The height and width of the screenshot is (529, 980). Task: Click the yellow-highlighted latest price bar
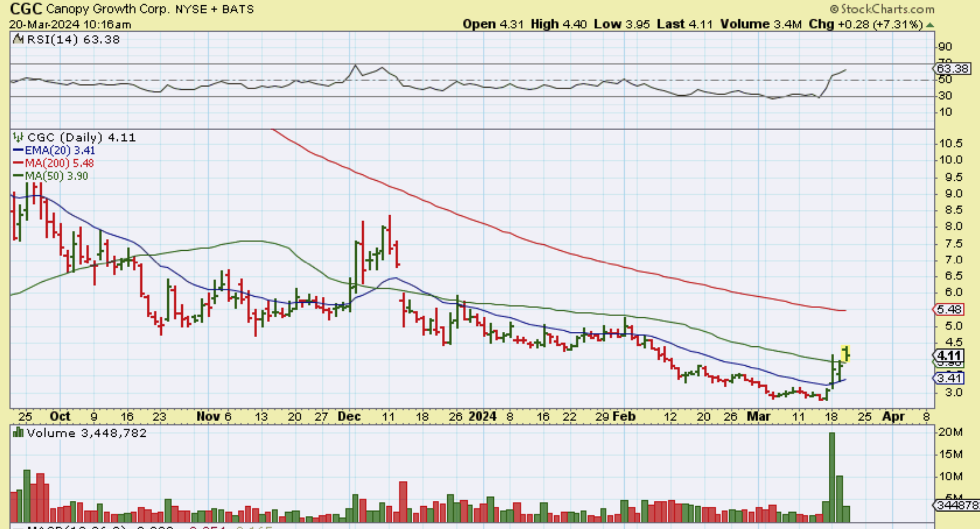click(846, 353)
